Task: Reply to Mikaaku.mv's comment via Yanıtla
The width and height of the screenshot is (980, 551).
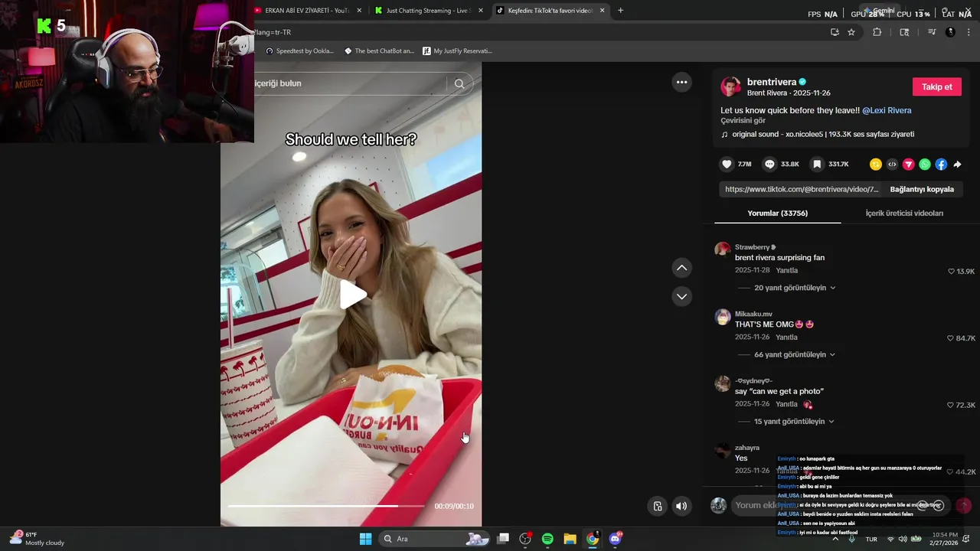Action: click(x=786, y=337)
